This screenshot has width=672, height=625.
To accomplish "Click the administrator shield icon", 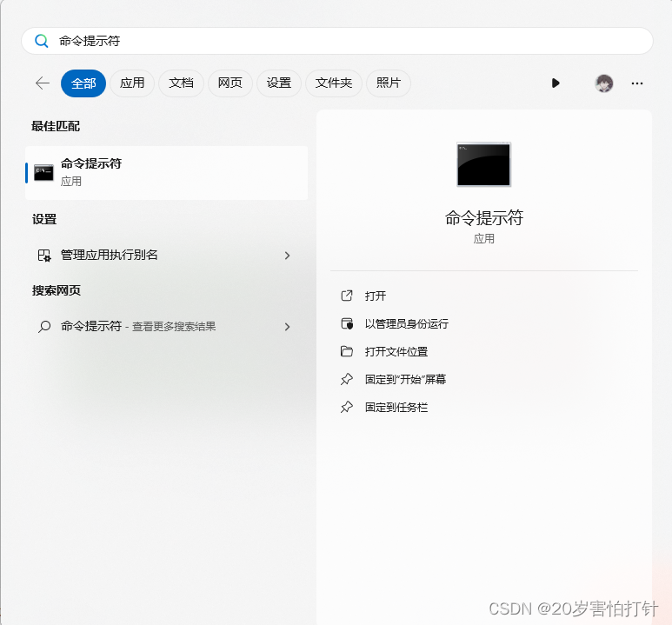I will click(347, 323).
